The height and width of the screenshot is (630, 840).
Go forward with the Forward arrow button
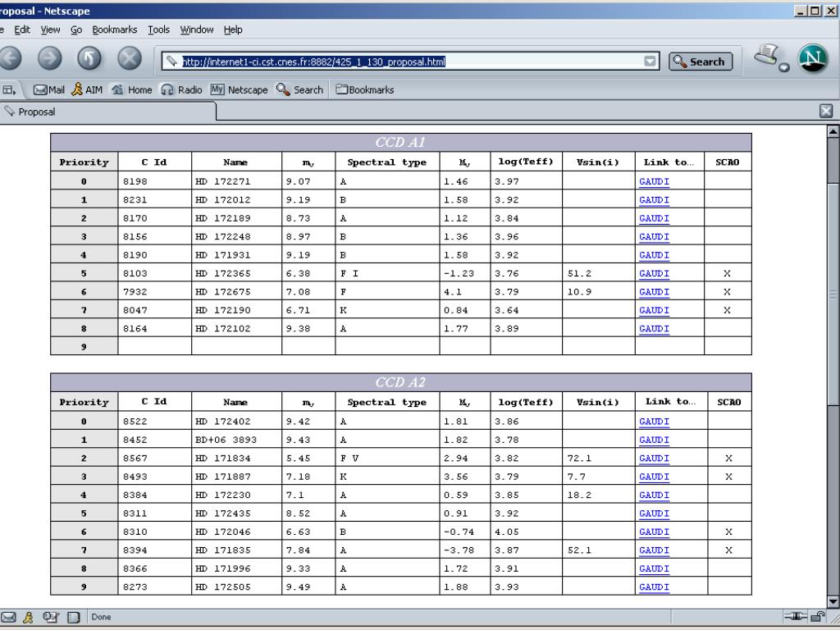coord(50,58)
